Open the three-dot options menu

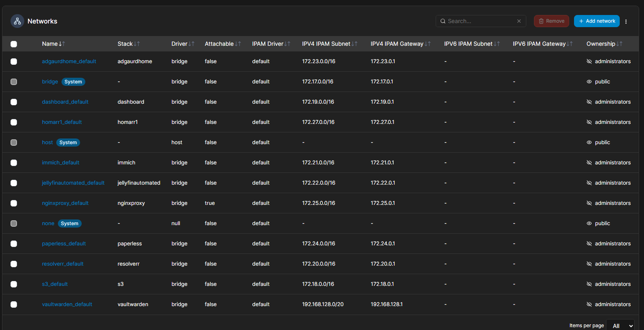point(626,21)
